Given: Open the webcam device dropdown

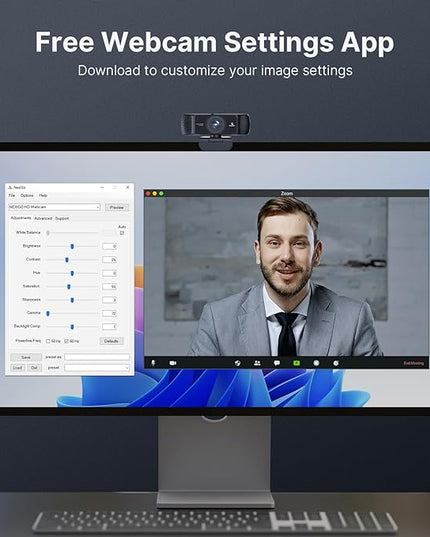Looking at the screenshot, I should point(54,207).
